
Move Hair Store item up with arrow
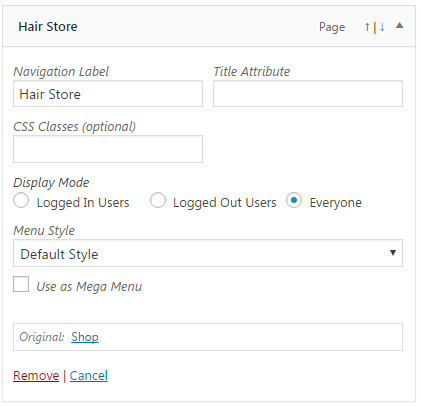pyautogui.click(x=367, y=27)
